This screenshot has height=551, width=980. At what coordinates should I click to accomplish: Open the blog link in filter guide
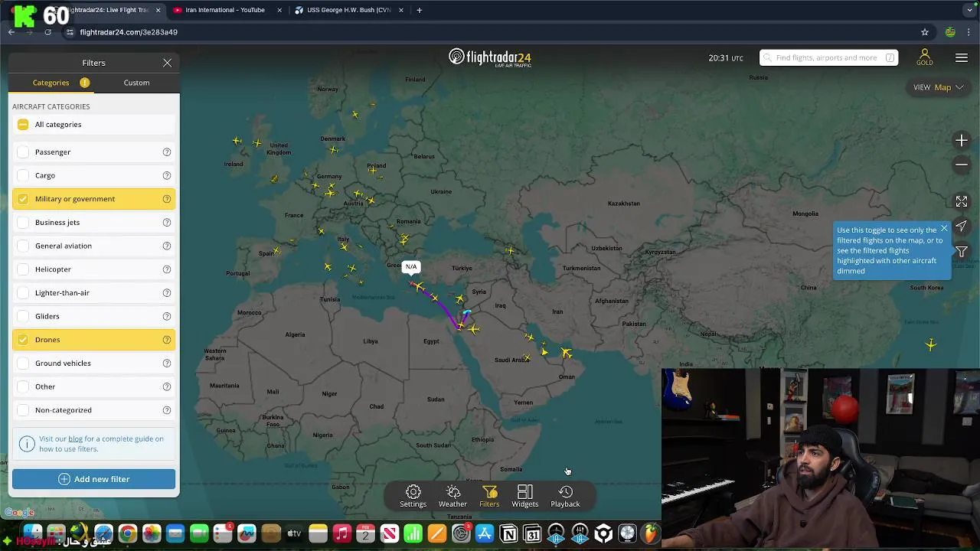click(x=75, y=439)
